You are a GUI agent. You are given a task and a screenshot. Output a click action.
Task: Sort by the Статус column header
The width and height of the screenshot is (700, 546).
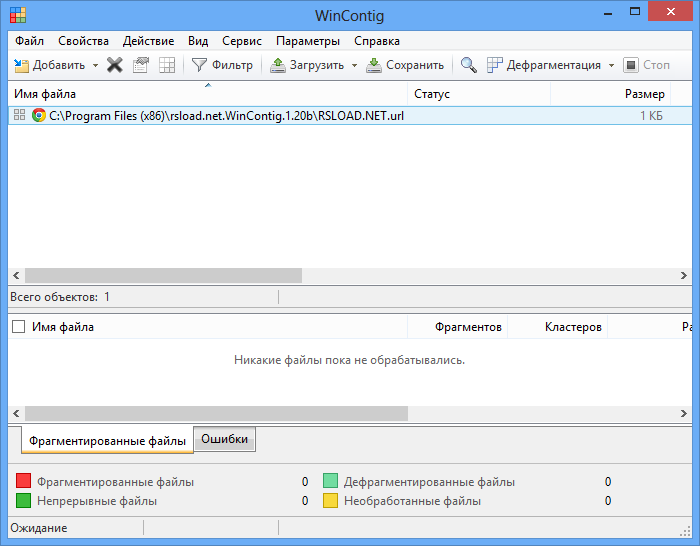click(479, 94)
